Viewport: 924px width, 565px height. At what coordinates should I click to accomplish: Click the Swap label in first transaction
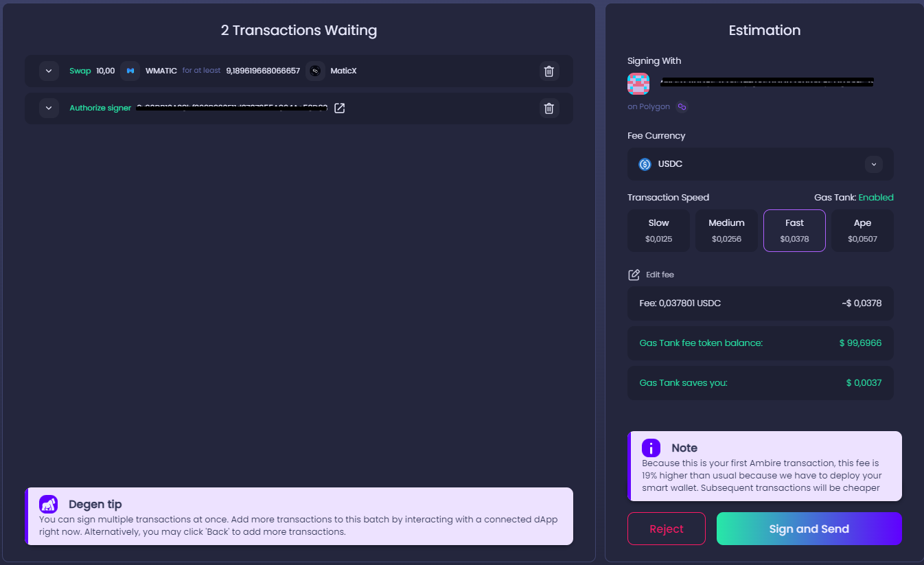coord(80,71)
